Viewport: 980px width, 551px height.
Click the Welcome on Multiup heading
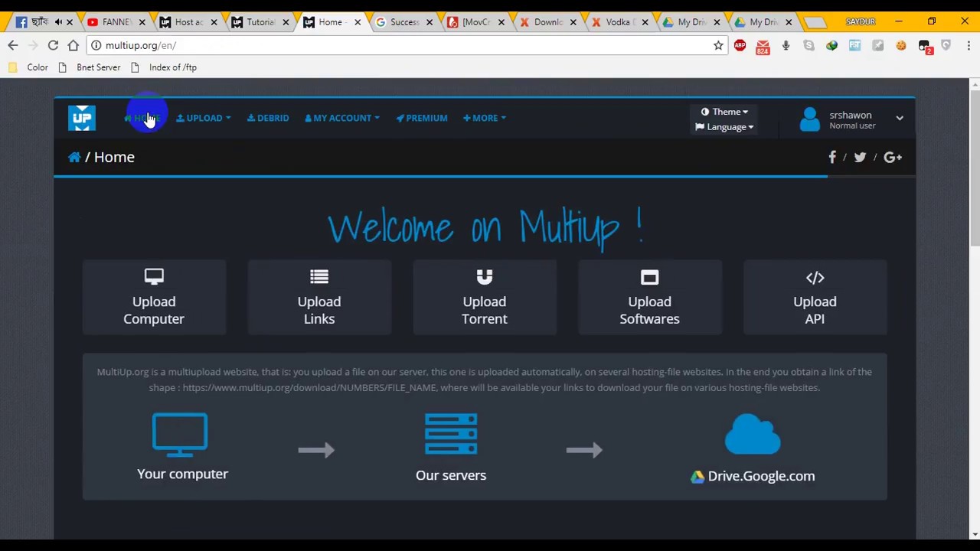485,227
